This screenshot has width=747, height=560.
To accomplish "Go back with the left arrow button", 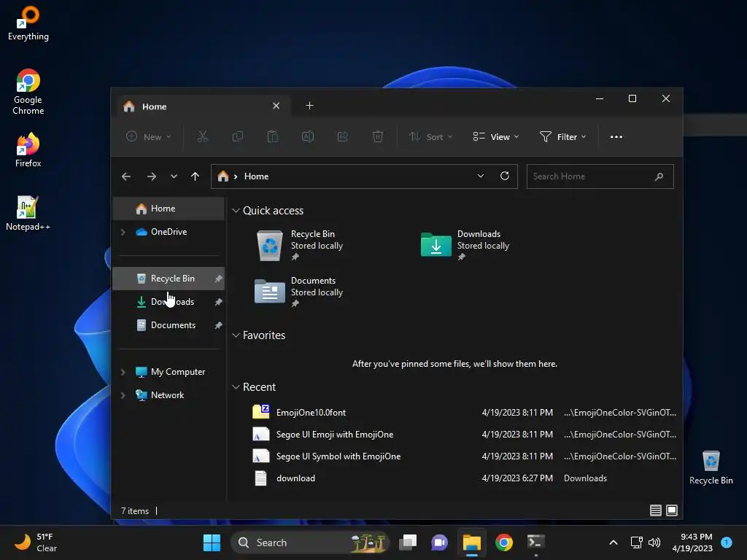I will point(126,176).
